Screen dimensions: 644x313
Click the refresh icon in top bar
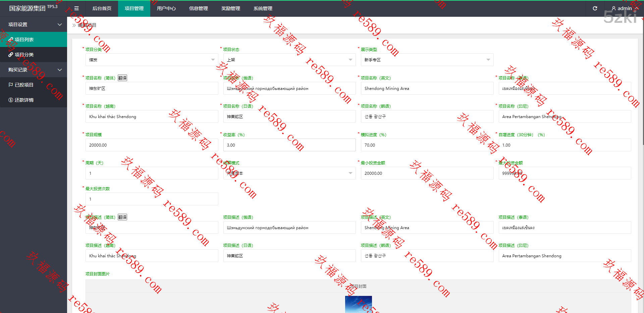[x=595, y=8]
